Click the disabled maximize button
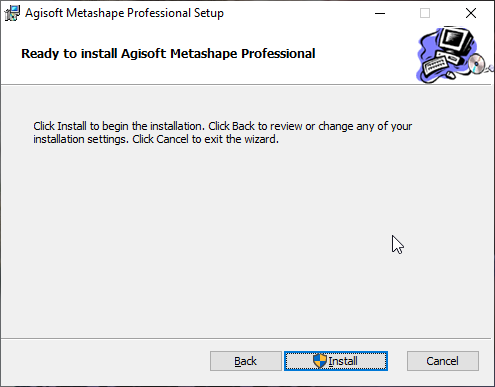This screenshot has width=495, height=387. click(425, 13)
